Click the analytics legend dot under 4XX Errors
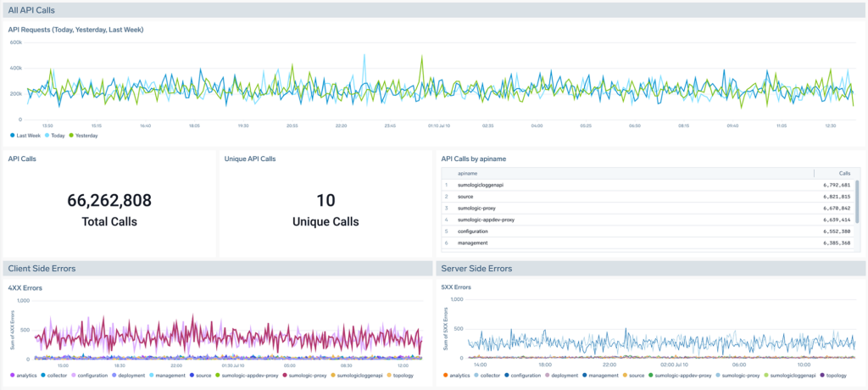 [12, 374]
